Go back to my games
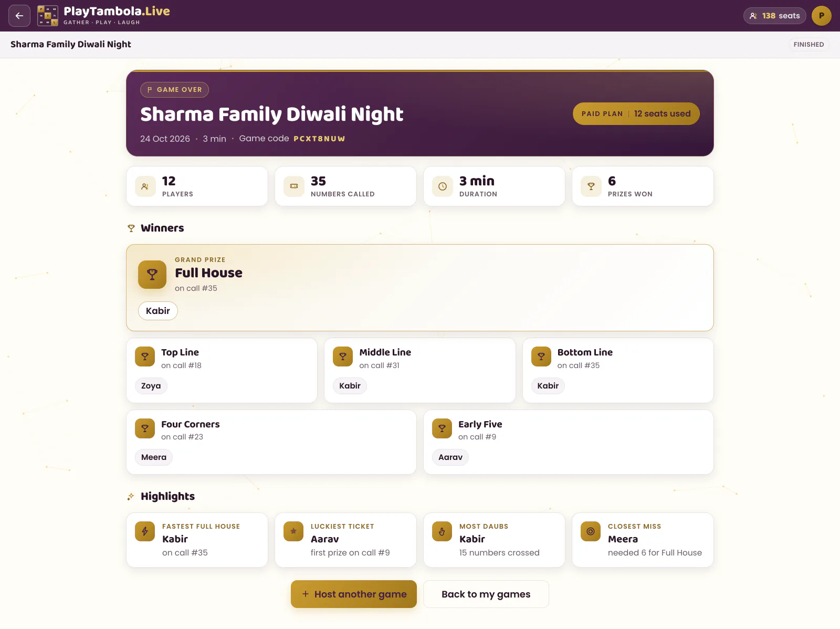 [x=486, y=594]
